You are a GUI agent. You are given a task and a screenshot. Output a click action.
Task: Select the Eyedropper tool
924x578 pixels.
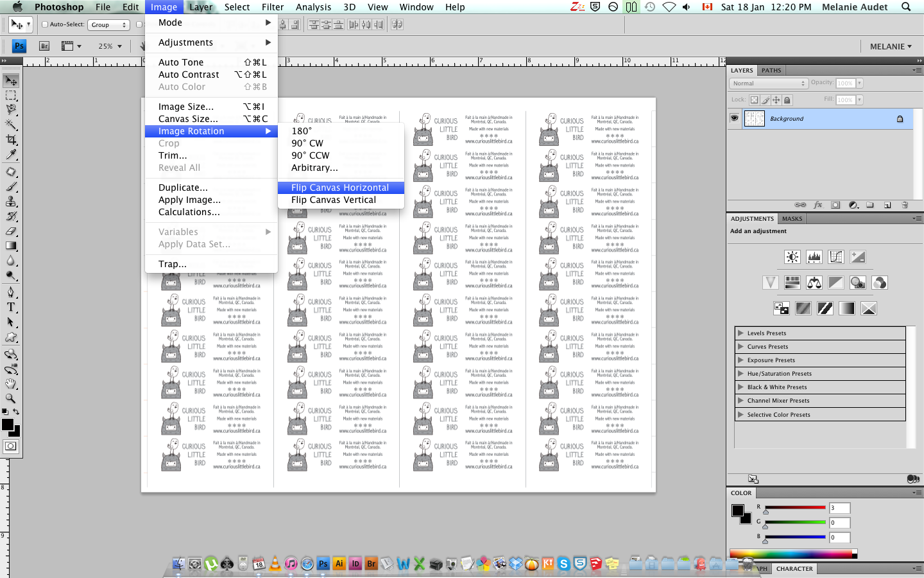pos(11,154)
